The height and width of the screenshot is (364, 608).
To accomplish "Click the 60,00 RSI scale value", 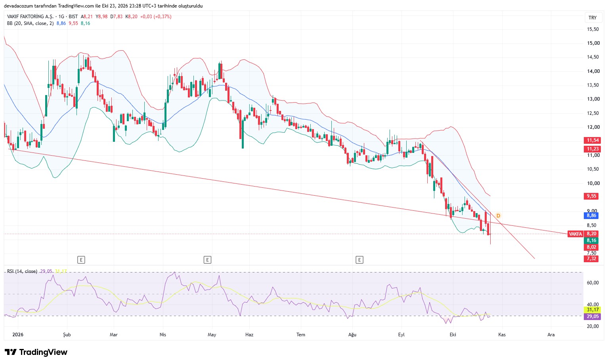I will (593, 283).
